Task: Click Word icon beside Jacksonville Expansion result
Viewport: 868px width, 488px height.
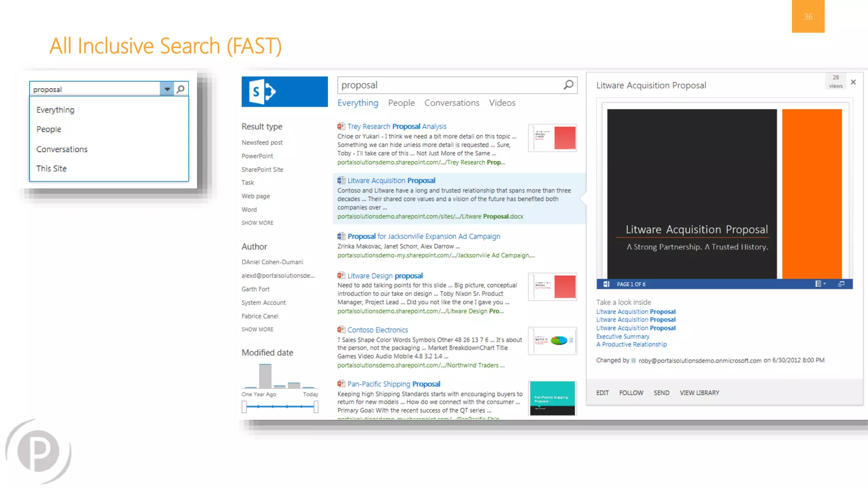Action: [x=341, y=236]
